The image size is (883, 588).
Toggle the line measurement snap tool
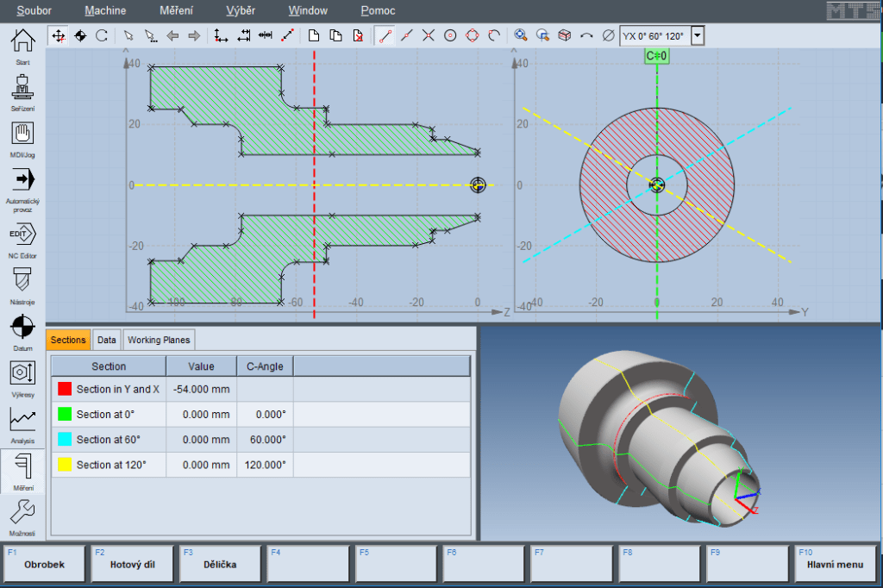385,35
